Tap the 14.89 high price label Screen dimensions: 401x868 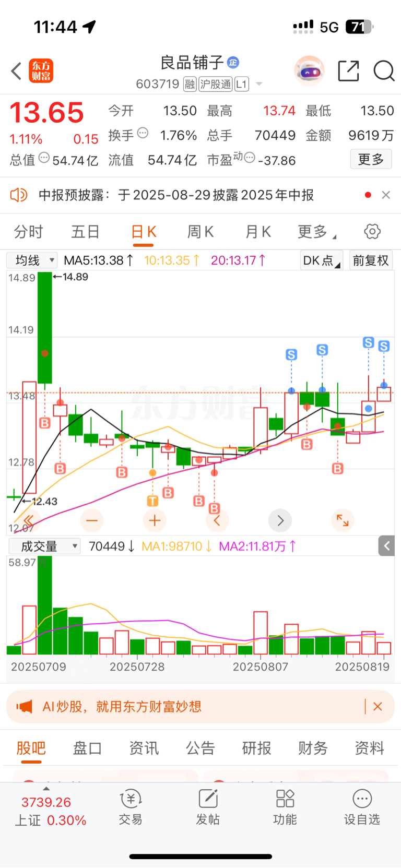(75, 277)
